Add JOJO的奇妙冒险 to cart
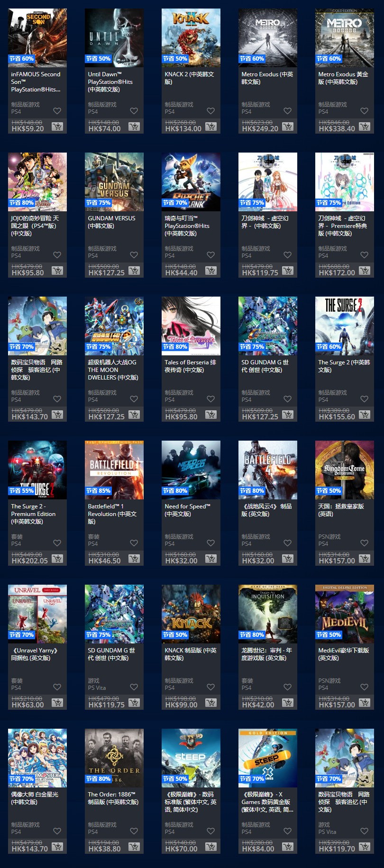Image resolution: width=384 pixels, height=868 pixels. pyautogui.click(x=57, y=271)
